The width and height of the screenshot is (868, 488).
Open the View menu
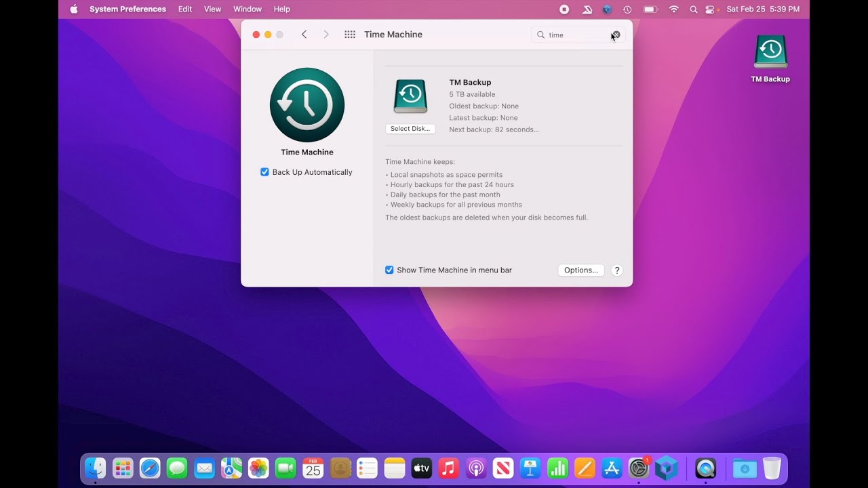pyautogui.click(x=213, y=9)
